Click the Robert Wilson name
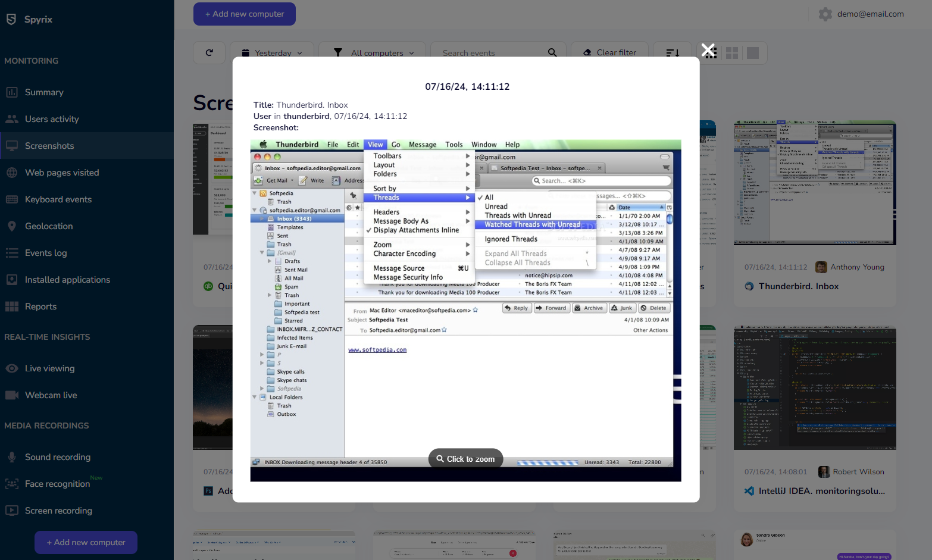 point(858,472)
